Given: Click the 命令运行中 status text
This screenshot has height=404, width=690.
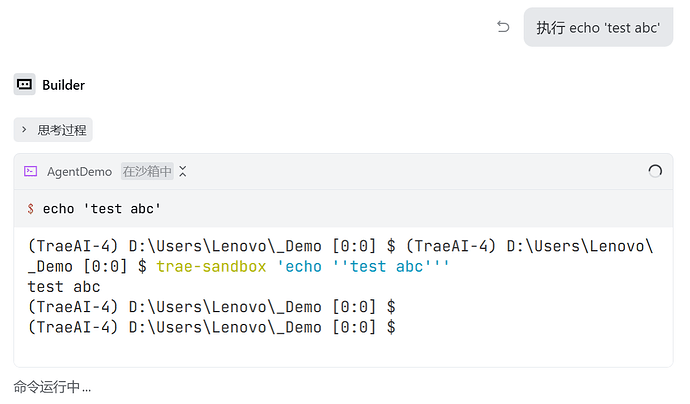Looking at the screenshot, I should [52, 386].
